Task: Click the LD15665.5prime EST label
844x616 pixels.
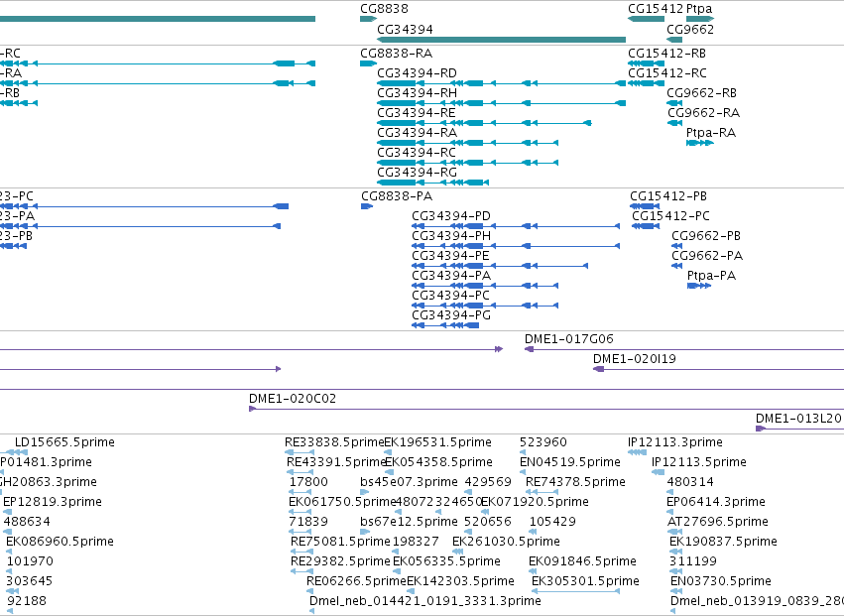Action: point(64,442)
